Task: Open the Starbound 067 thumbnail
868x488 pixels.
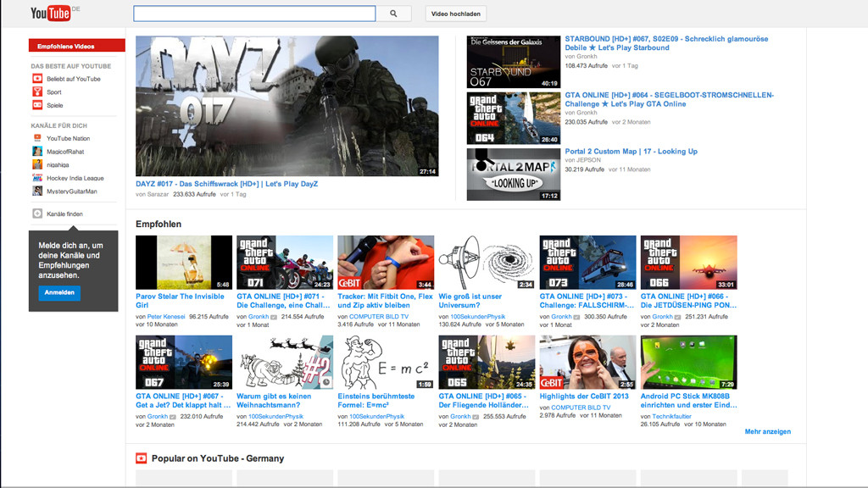Action: [513, 62]
